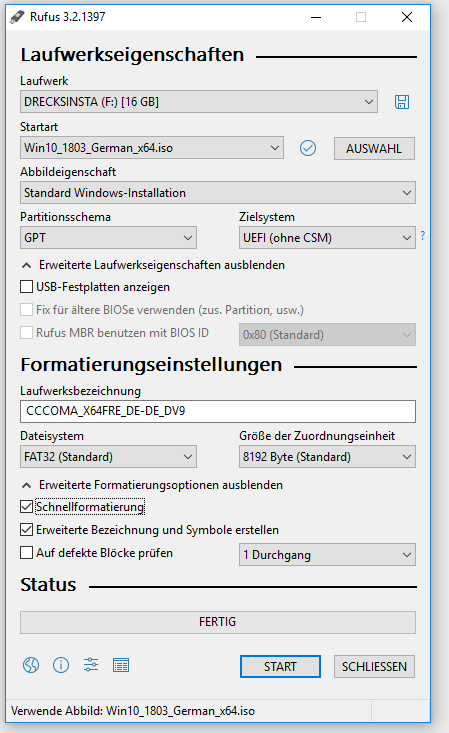Click the FERTIG status progress bar
449x733 pixels.
coord(217,622)
